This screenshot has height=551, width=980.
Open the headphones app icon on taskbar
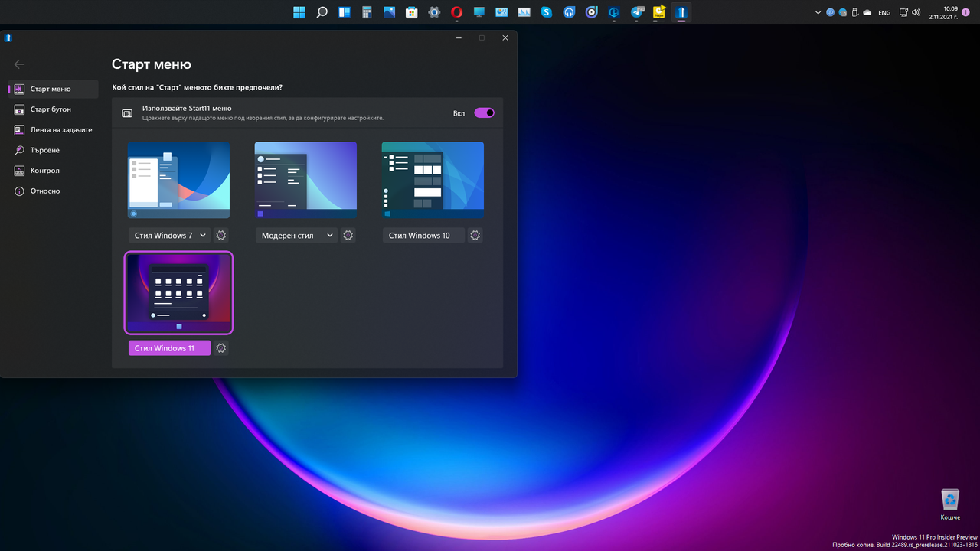tap(569, 12)
